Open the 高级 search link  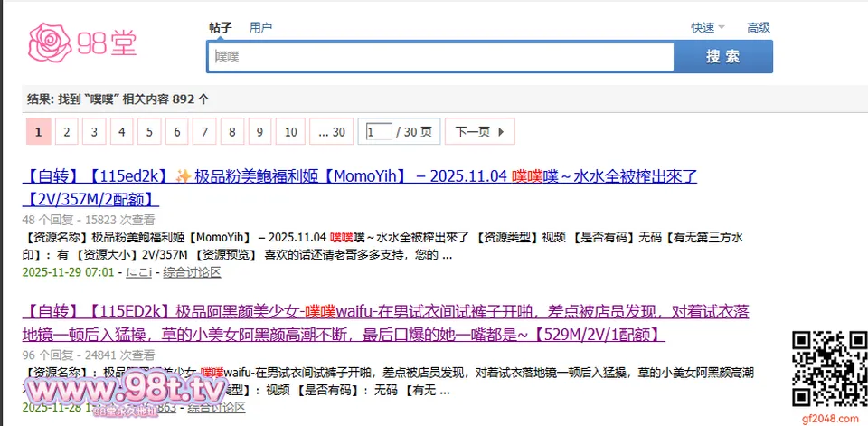[x=759, y=27]
